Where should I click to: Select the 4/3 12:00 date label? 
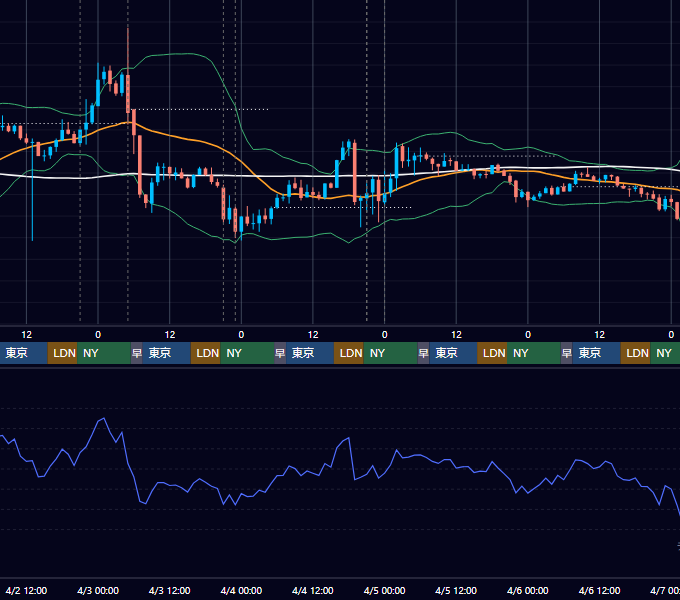(x=170, y=590)
